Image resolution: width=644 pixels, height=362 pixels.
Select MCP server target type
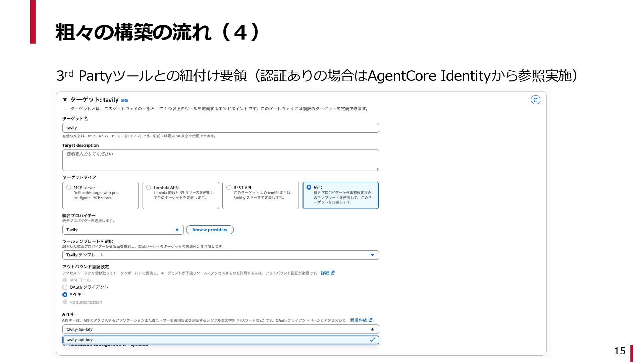pyautogui.click(x=69, y=187)
